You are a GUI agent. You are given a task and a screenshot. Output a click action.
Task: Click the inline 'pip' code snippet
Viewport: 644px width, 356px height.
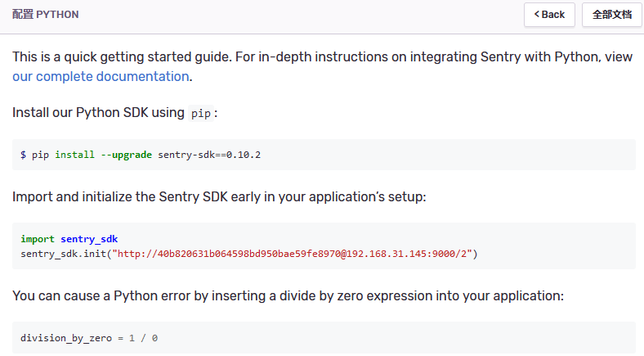pyautogui.click(x=201, y=114)
